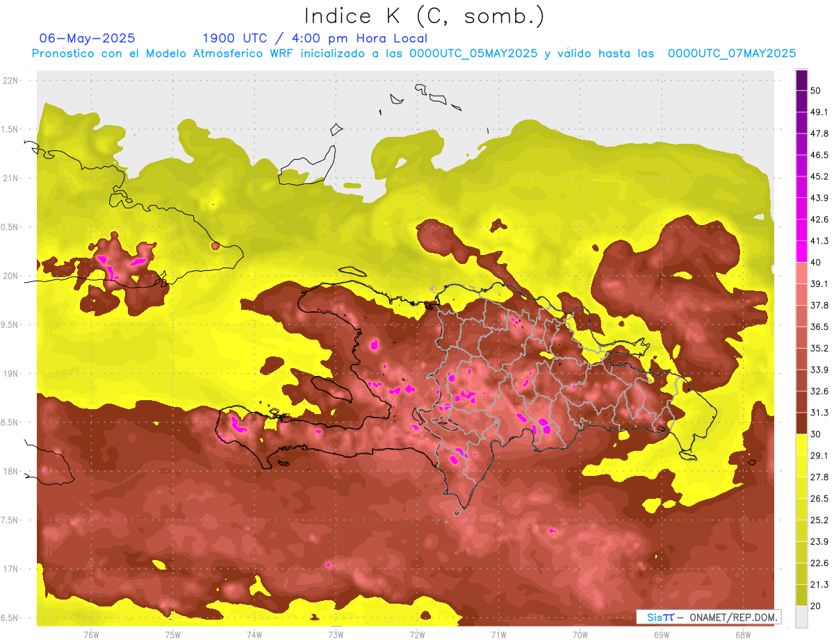Viewport: 834px width, 644px height.
Task: Click the "26.5" color bar label
Action: point(819,499)
